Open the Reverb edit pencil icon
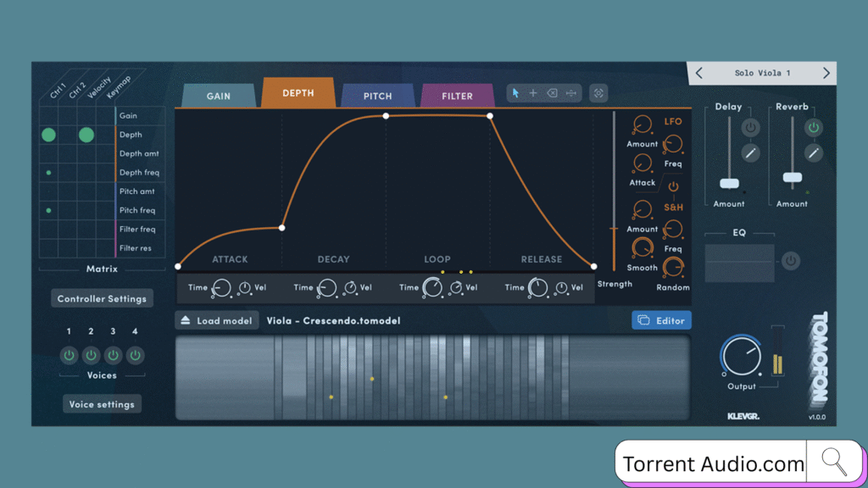The width and height of the screenshot is (868, 488). click(x=814, y=153)
